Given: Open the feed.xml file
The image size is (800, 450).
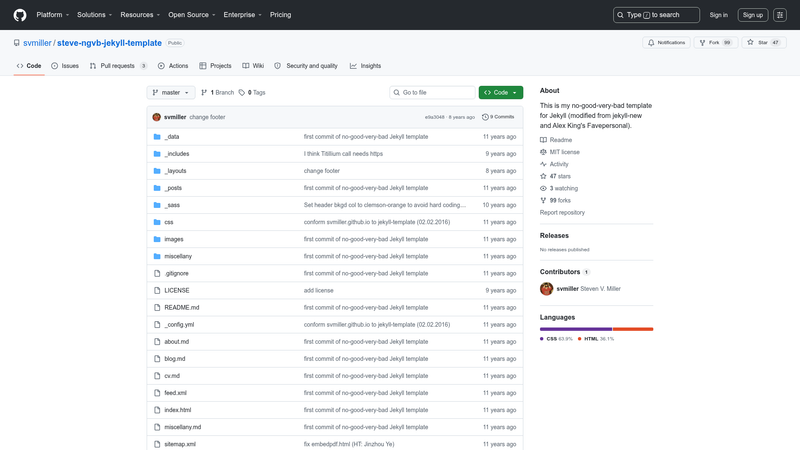Looking at the screenshot, I should tap(176, 393).
